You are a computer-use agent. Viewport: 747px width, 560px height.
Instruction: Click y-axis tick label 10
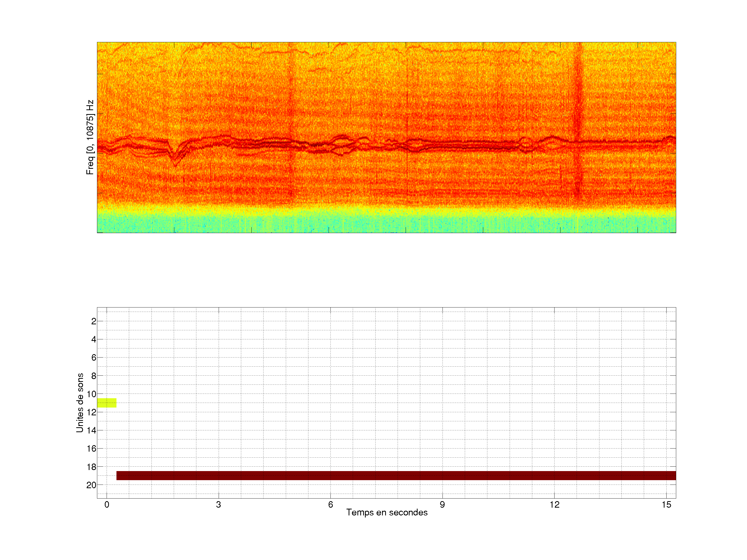click(x=91, y=394)
